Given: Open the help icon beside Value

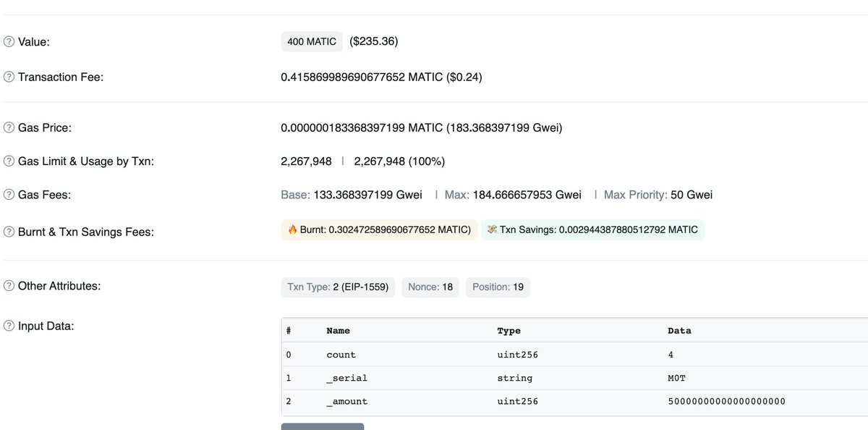Looking at the screenshot, I should point(9,42).
